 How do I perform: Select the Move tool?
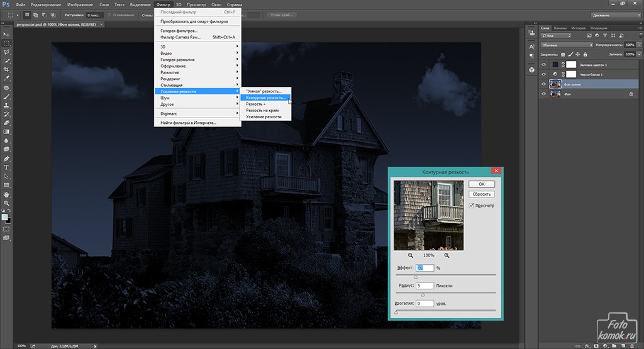(6, 35)
